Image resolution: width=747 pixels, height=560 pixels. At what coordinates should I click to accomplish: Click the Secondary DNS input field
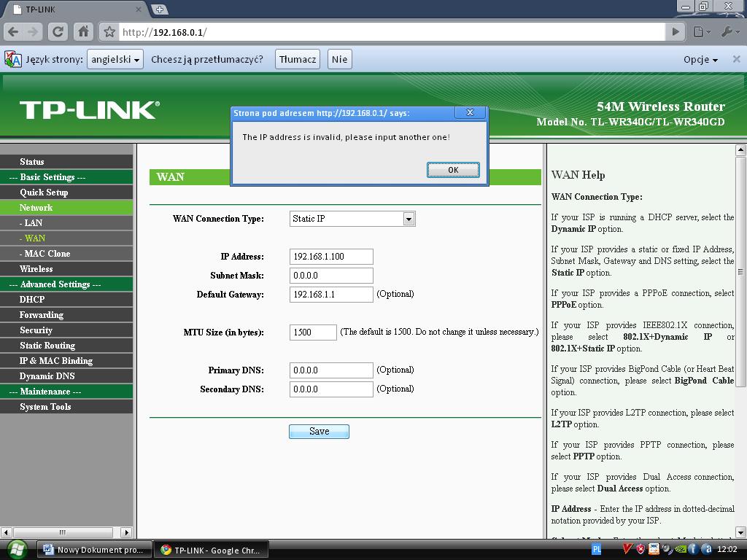331,389
